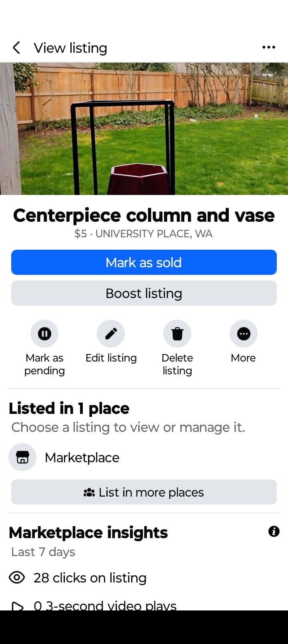Tap the Delete listing trash icon

pos(177,334)
